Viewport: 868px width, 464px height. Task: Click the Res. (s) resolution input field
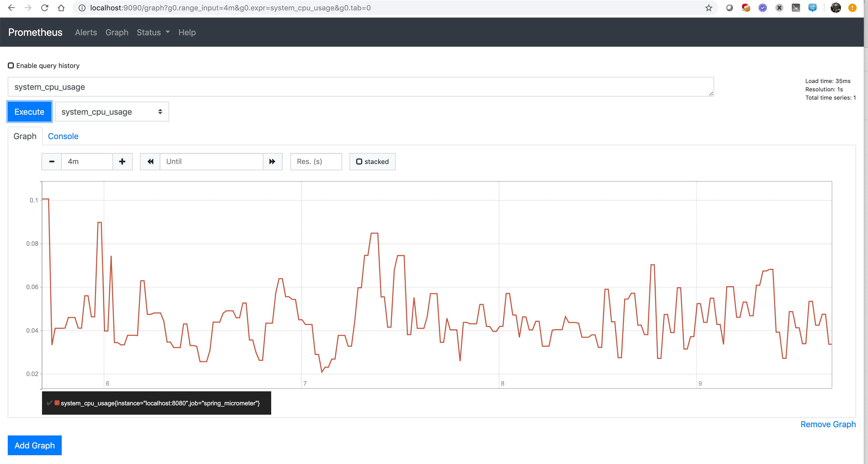316,161
